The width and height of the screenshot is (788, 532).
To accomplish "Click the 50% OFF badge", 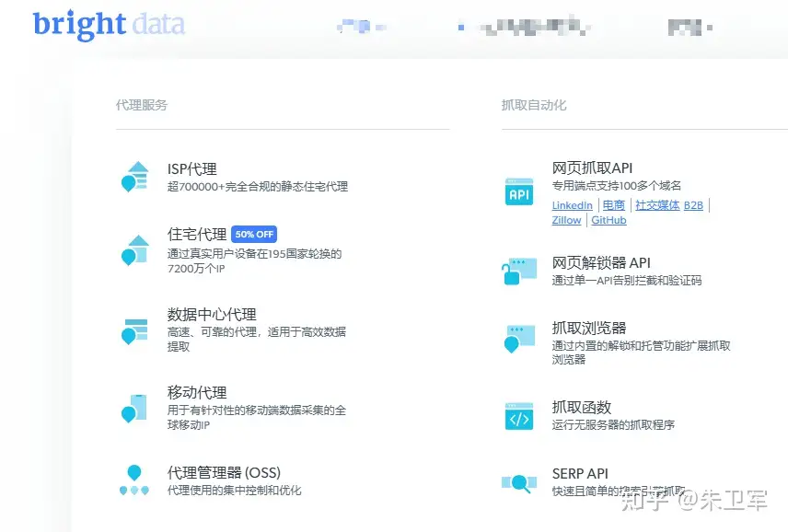I will (254, 234).
